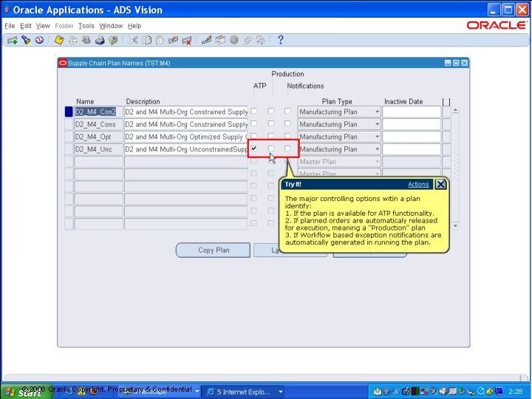Click Switch Responsibilities hat icon
This screenshot has width=532, height=399.
[x=86, y=41]
